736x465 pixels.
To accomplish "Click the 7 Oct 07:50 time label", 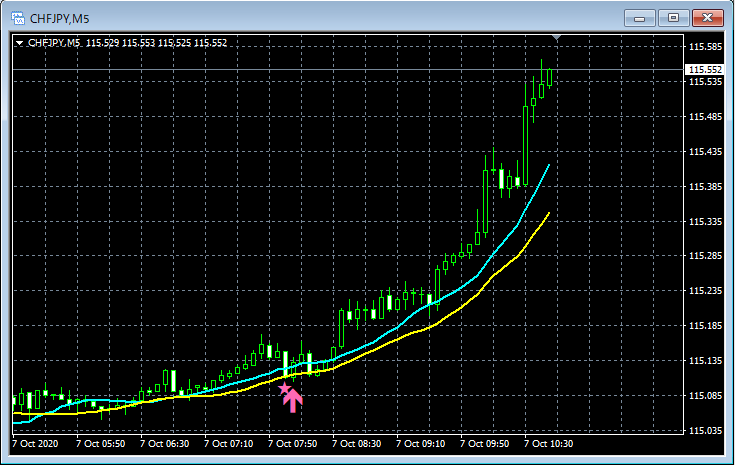I will [292, 443].
